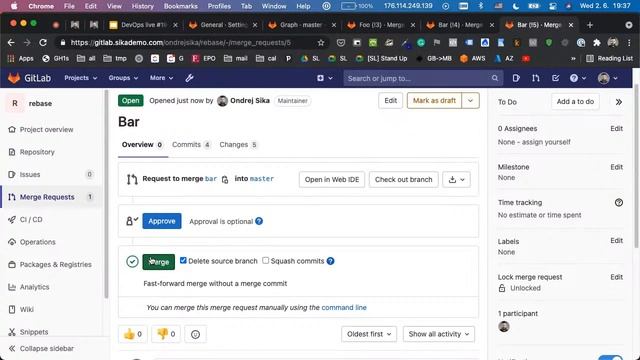
Task: Open the to-do list checkmark icon in header
Action: [x=555, y=78]
